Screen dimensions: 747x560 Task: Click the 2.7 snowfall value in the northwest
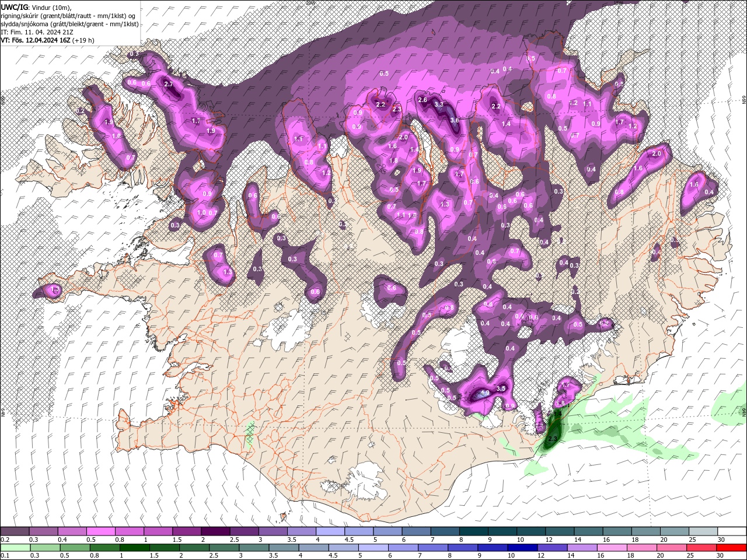coord(169,84)
